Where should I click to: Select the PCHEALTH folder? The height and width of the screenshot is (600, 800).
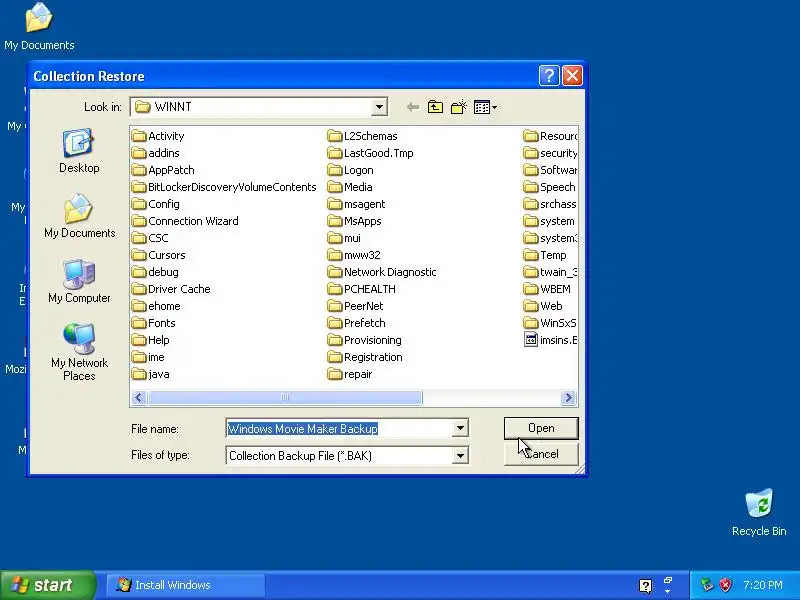[x=362, y=289]
